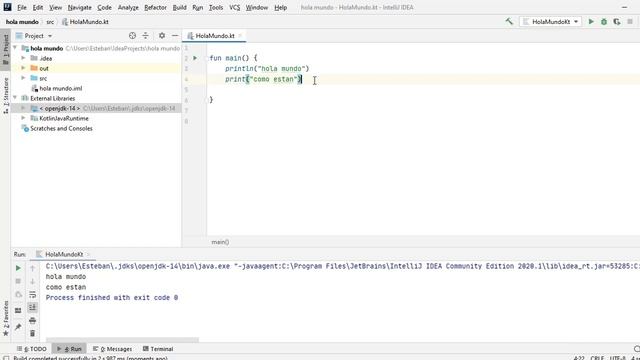Click the restore layout icon in the Run panel
The width and height of the screenshot is (640, 360).
pos(18,311)
